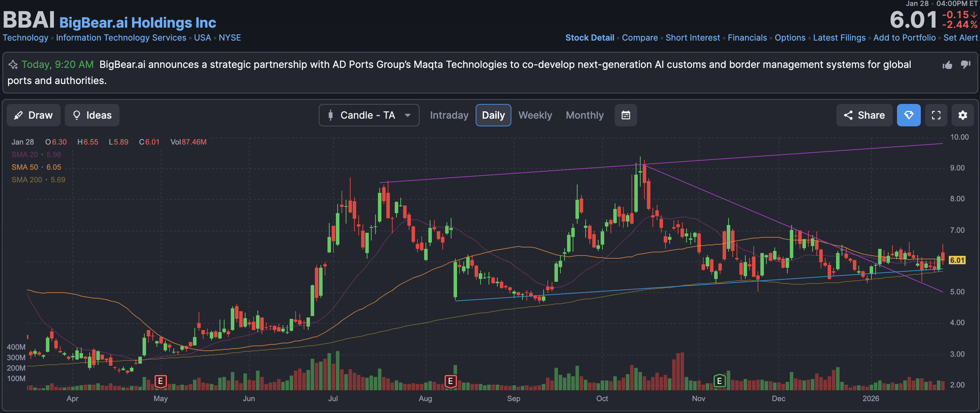
Task: Toggle the SMA 50 legend label
Action: [25, 167]
